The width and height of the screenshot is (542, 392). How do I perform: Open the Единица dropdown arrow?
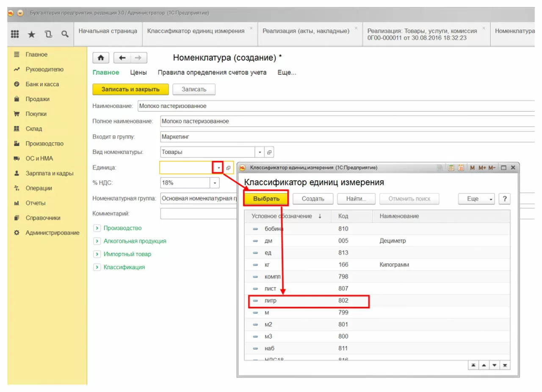[x=218, y=168]
